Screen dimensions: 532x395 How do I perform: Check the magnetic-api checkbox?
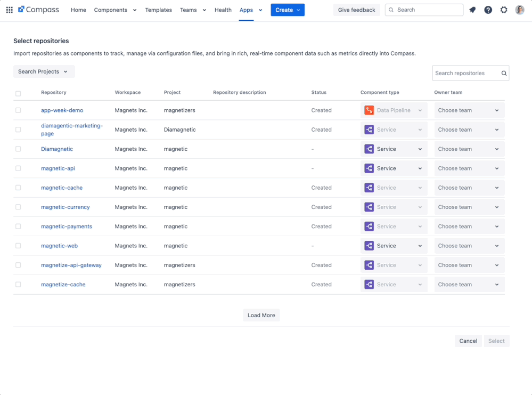pyautogui.click(x=18, y=168)
